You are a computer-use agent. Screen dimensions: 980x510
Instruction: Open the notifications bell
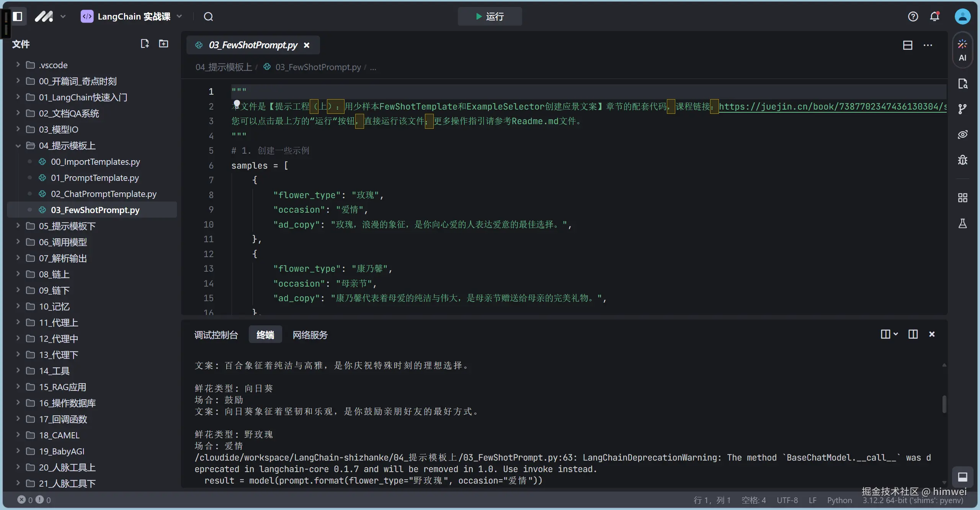tap(934, 16)
